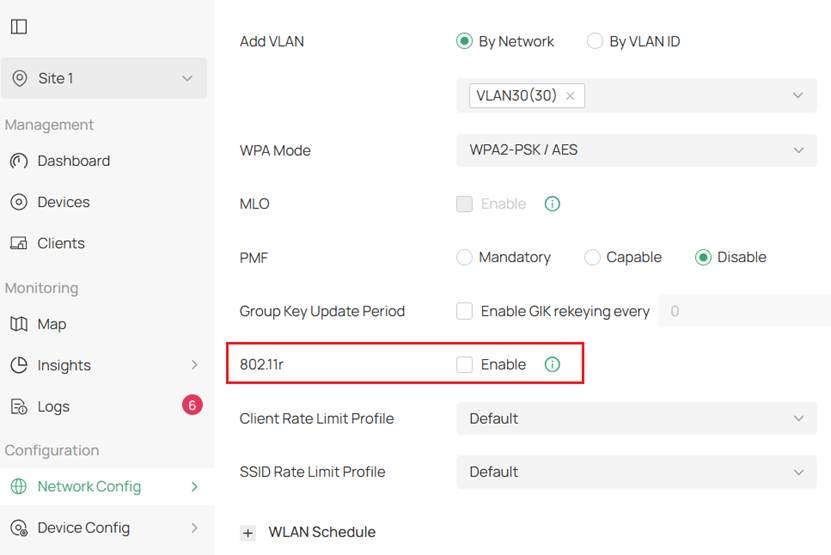Click the Group Key Update Period label
Screen dimensions: 831x555
(x=322, y=311)
